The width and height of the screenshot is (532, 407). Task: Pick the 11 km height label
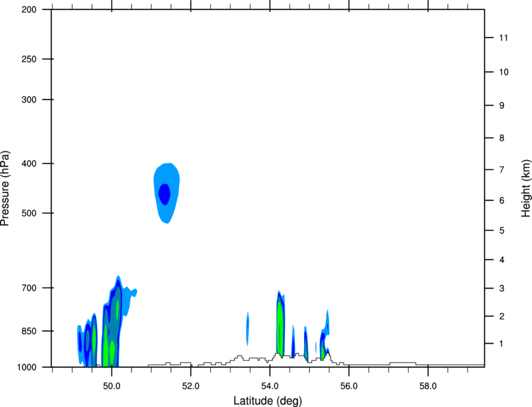[x=503, y=38]
